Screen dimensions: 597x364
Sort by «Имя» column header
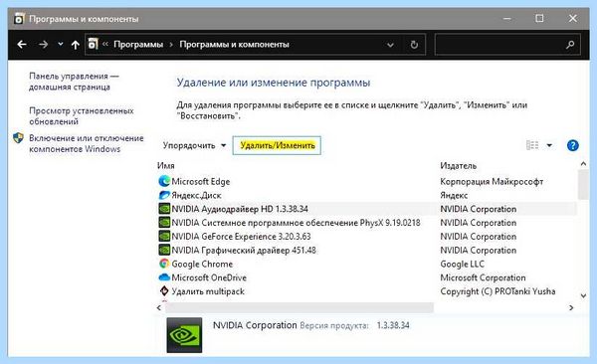(x=165, y=166)
